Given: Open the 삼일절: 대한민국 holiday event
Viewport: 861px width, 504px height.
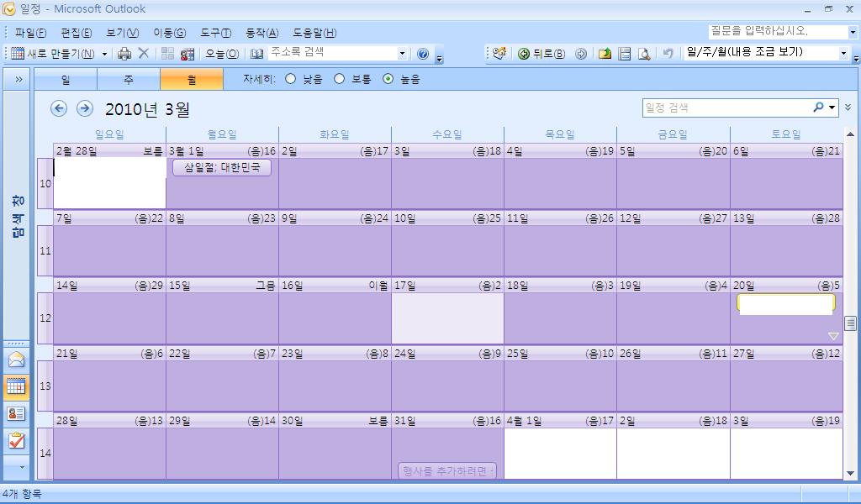Looking at the screenshot, I should [222, 167].
